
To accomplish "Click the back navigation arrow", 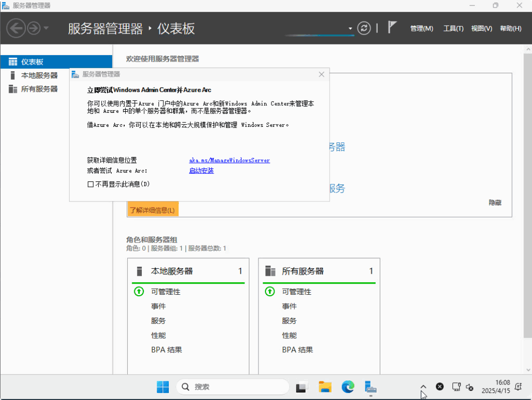I will tap(16, 28).
